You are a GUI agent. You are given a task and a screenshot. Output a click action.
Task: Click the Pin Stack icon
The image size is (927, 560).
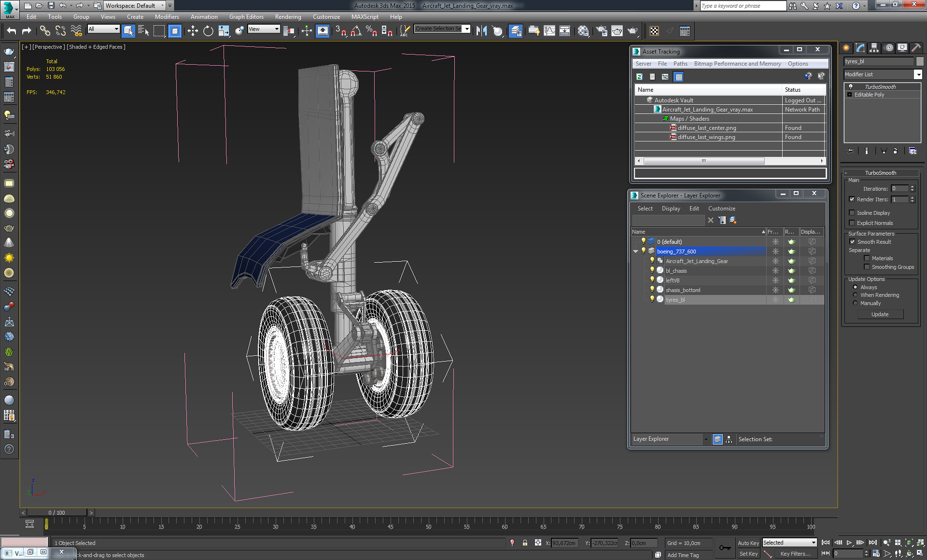850,151
